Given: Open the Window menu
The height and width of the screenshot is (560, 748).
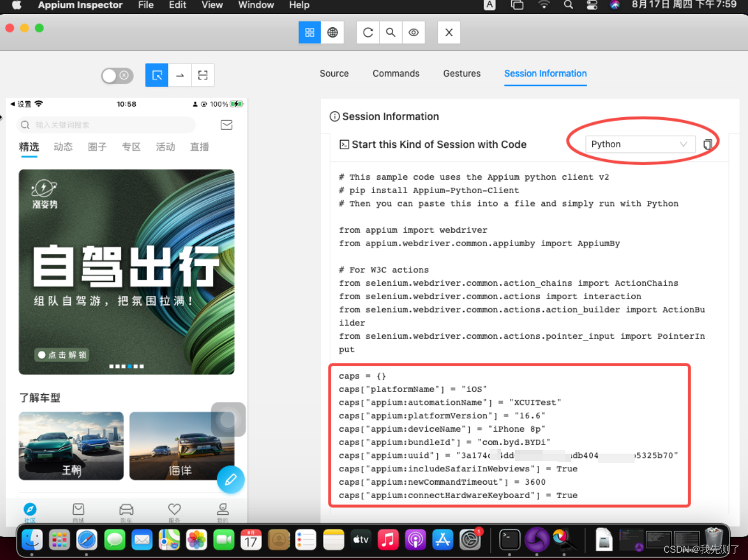Looking at the screenshot, I should (x=256, y=5).
